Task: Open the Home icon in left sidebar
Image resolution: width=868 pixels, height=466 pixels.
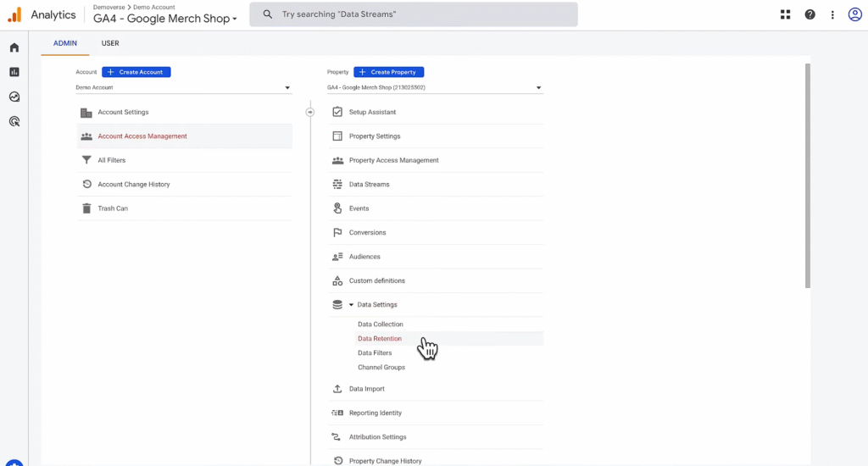Action: (x=14, y=47)
